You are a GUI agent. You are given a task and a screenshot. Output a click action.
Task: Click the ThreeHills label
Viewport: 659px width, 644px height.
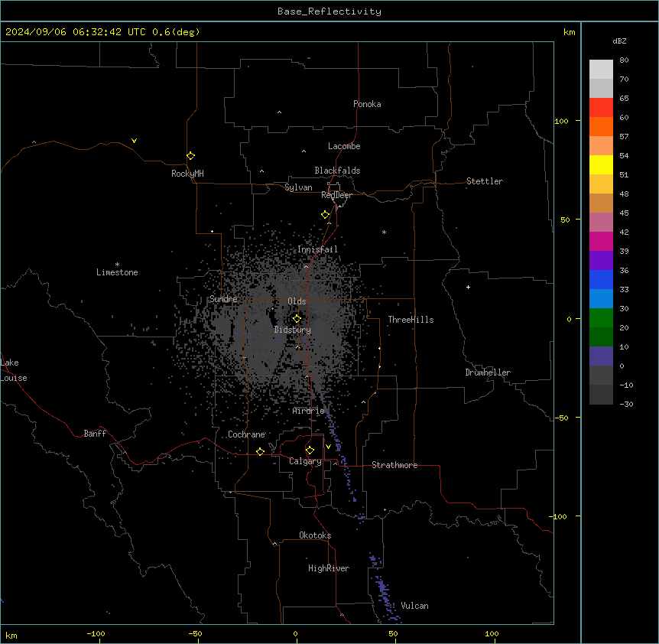411,320
